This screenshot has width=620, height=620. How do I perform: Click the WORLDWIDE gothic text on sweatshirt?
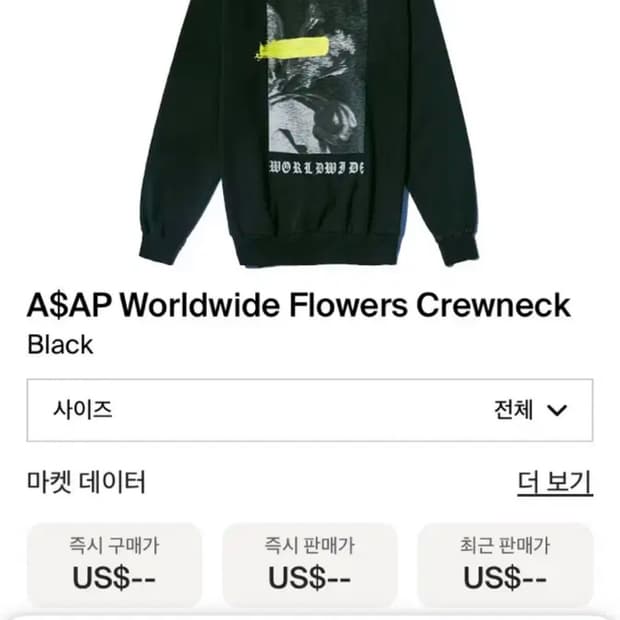[316, 168]
